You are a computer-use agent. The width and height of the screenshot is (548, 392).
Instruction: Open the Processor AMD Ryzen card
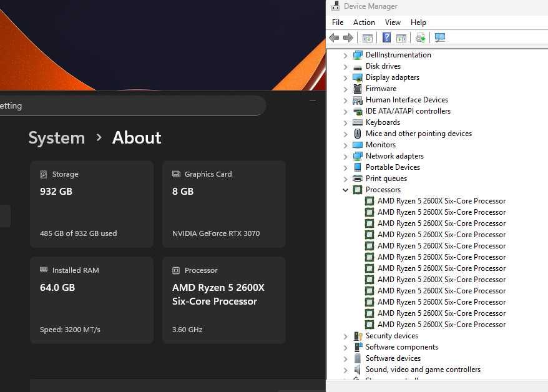[x=223, y=300]
